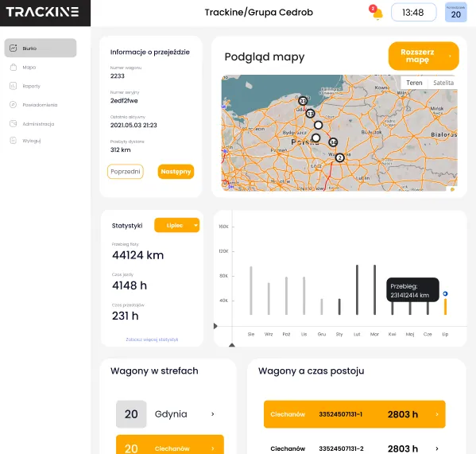
Task: Click the tall Lut chart bar
Action: click(x=357, y=289)
